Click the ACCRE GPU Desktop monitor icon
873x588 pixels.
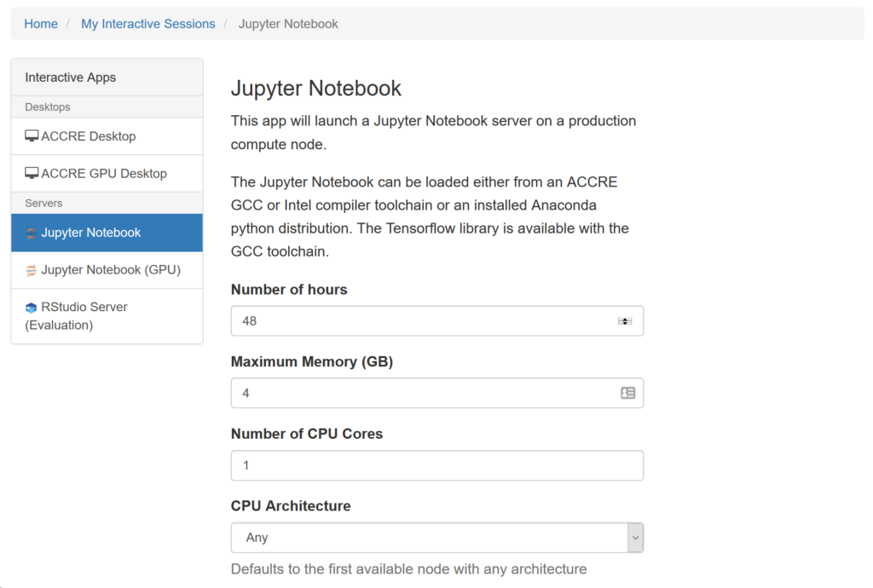click(32, 173)
